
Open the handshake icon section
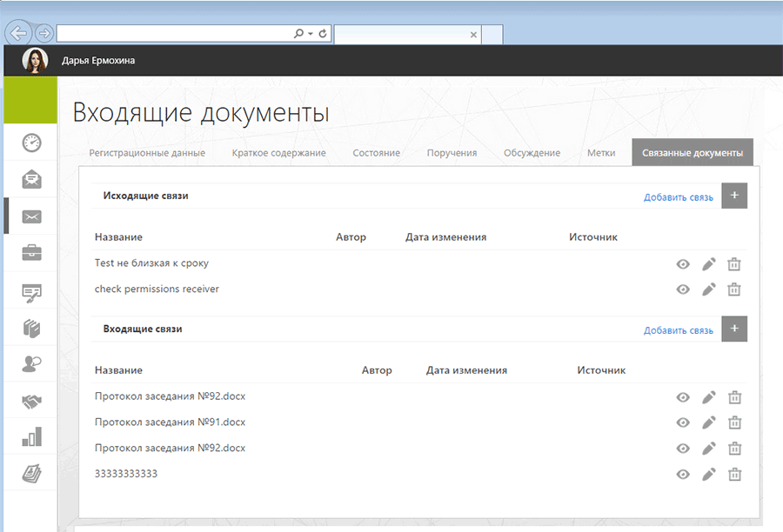(31, 401)
